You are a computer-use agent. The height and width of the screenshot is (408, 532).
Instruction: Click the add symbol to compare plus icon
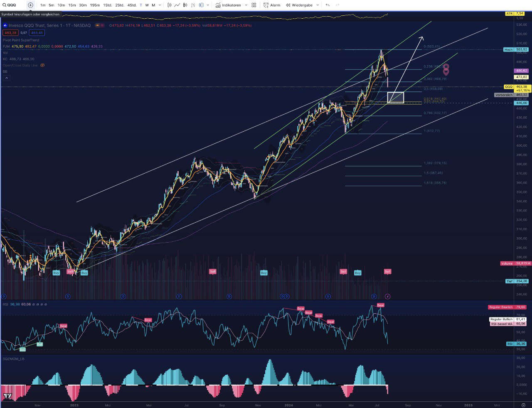30,5
